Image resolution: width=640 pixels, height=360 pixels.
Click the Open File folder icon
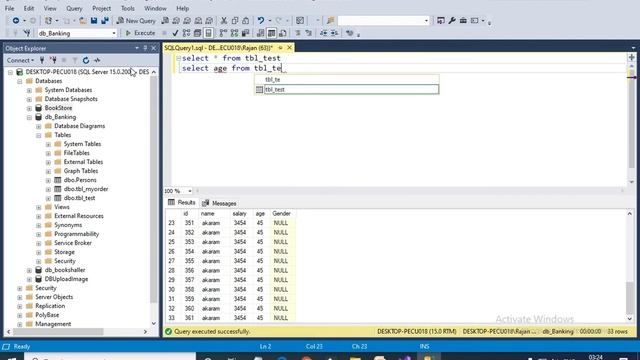(83, 20)
